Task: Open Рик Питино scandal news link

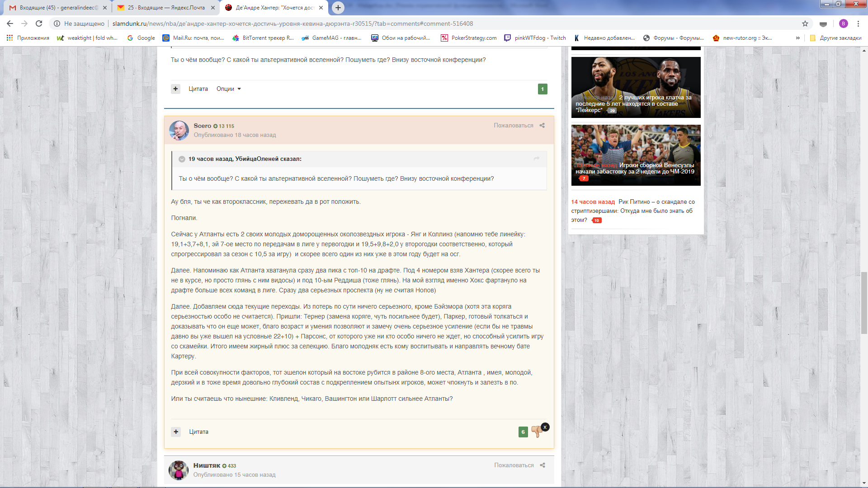Action: coord(633,211)
